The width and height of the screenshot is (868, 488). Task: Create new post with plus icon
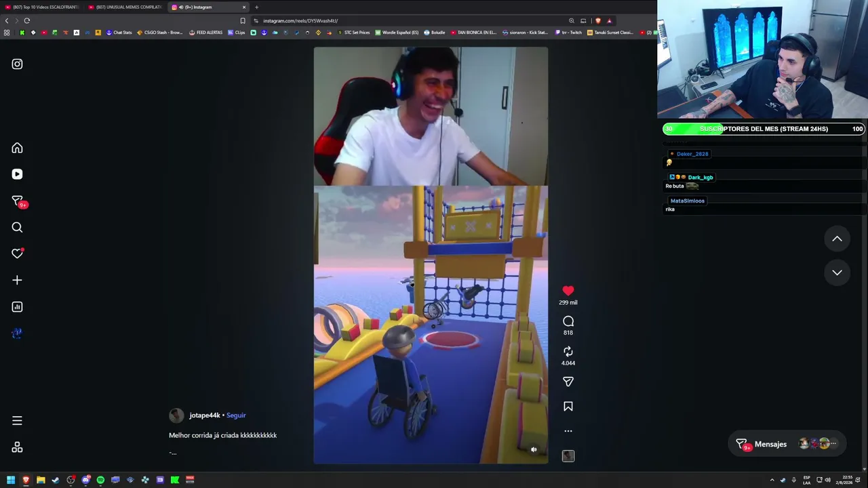click(x=17, y=280)
